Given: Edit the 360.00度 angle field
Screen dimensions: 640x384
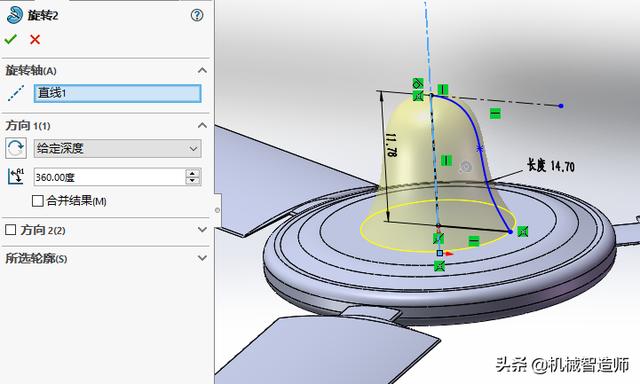Looking at the screenshot, I should pyautogui.click(x=110, y=177).
